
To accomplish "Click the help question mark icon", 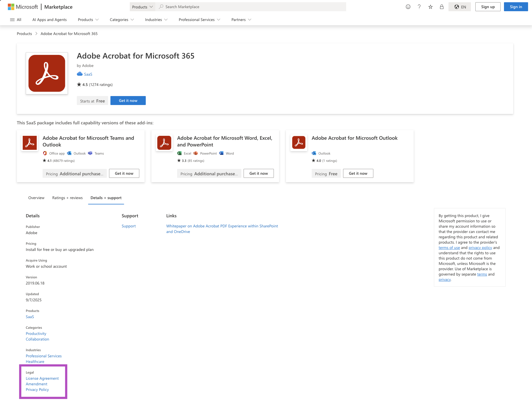I will (419, 7).
